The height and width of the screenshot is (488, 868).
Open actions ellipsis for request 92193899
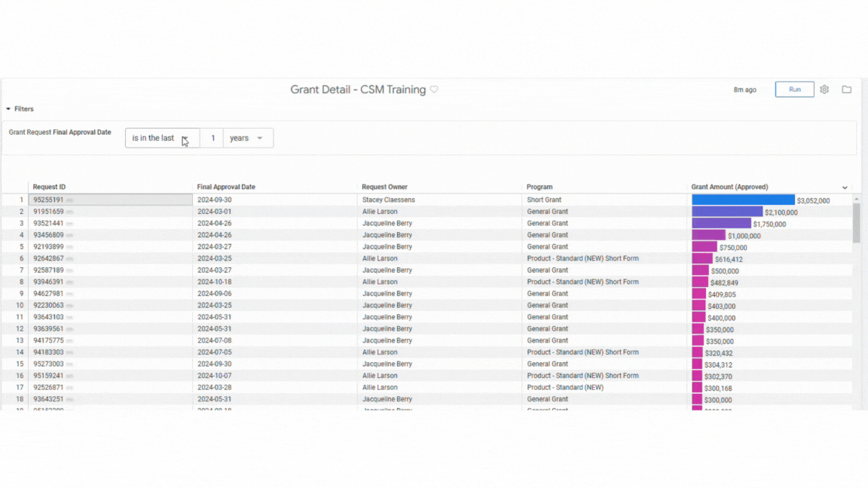[70, 247]
